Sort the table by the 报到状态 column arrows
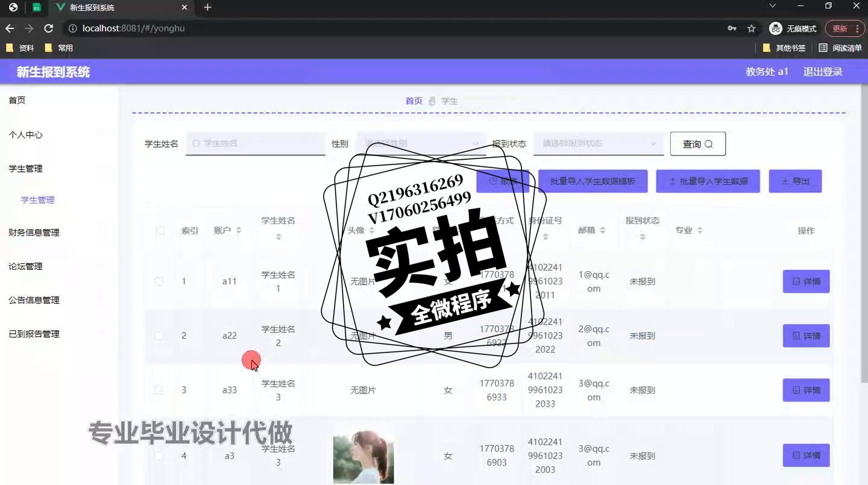Image resolution: width=868 pixels, height=485 pixels. [643, 237]
